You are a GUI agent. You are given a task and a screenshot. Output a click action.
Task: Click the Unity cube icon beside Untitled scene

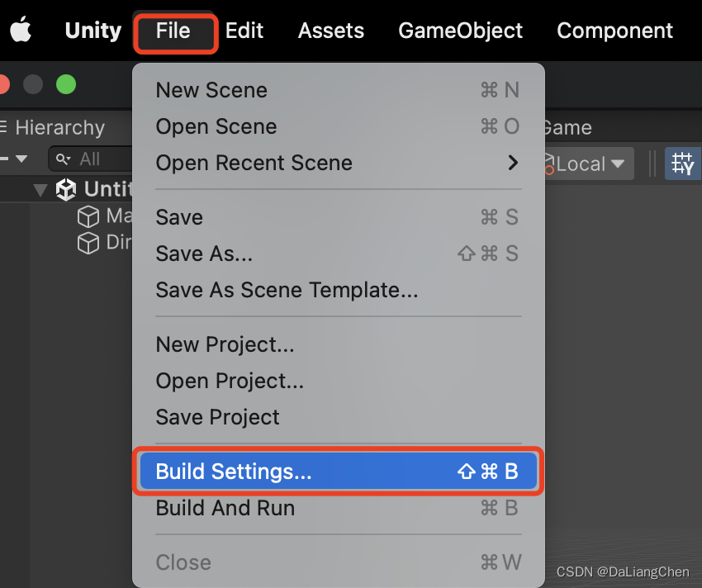pos(65,189)
